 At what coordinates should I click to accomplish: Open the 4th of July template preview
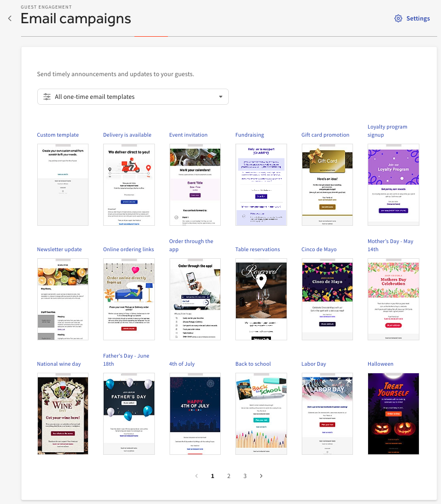tap(195, 414)
